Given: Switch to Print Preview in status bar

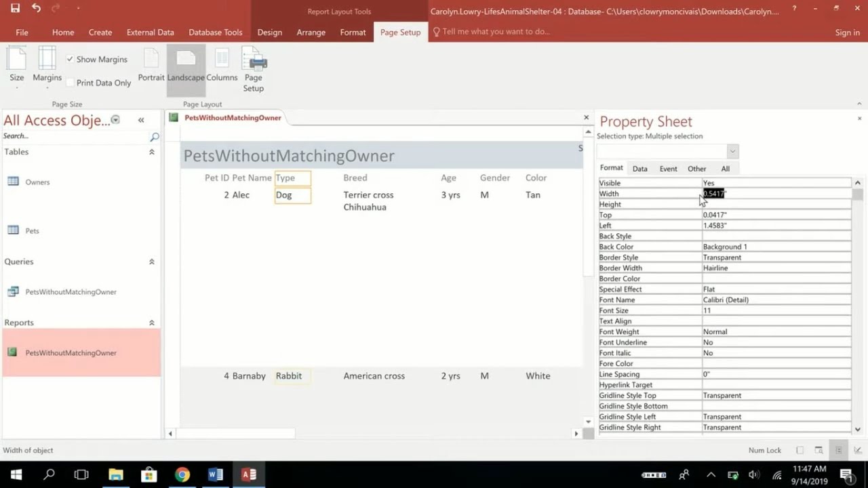Looking at the screenshot, I should (x=819, y=451).
